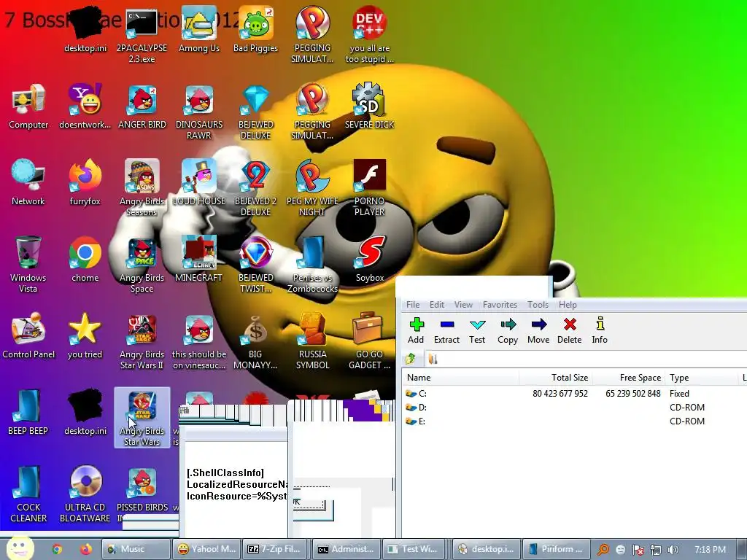The image size is (747, 560).
Task: Select the doesntwork... Yahoo Messenger icon
Action: point(85,107)
